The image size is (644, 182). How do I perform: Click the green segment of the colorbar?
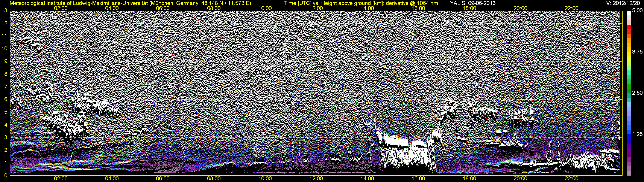(x=629, y=86)
